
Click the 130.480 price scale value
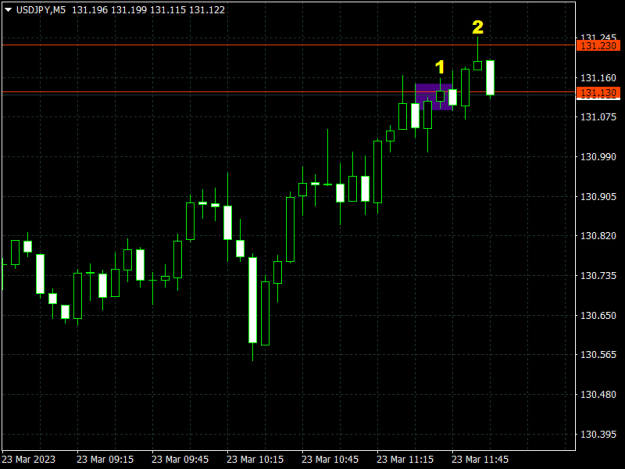598,394
